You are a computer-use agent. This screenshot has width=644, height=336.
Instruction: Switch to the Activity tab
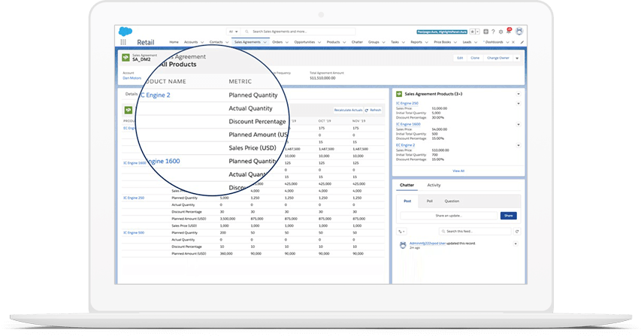coord(434,185)
